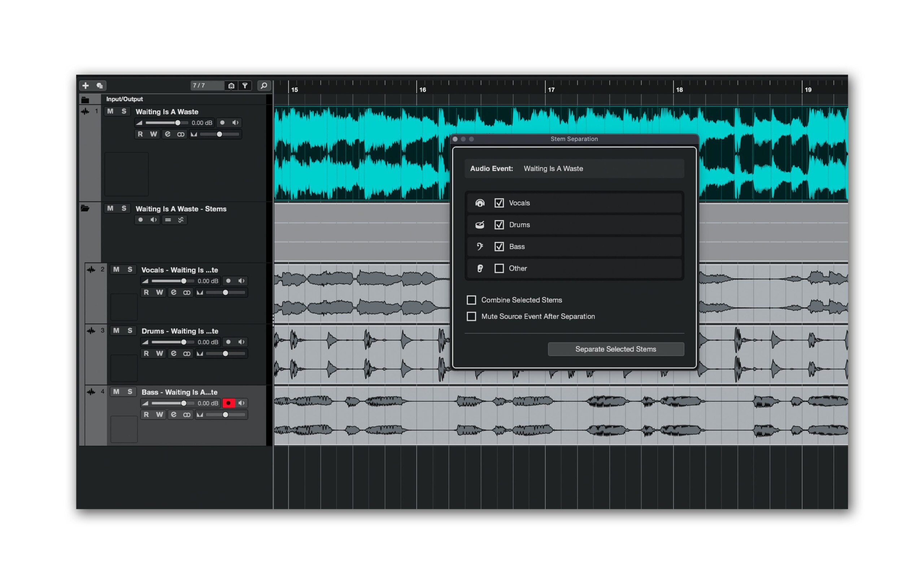This screenshot has height=584, width=924.
Task: Click the magnifier search icon in the toolbar
Action: coord(264,86)
